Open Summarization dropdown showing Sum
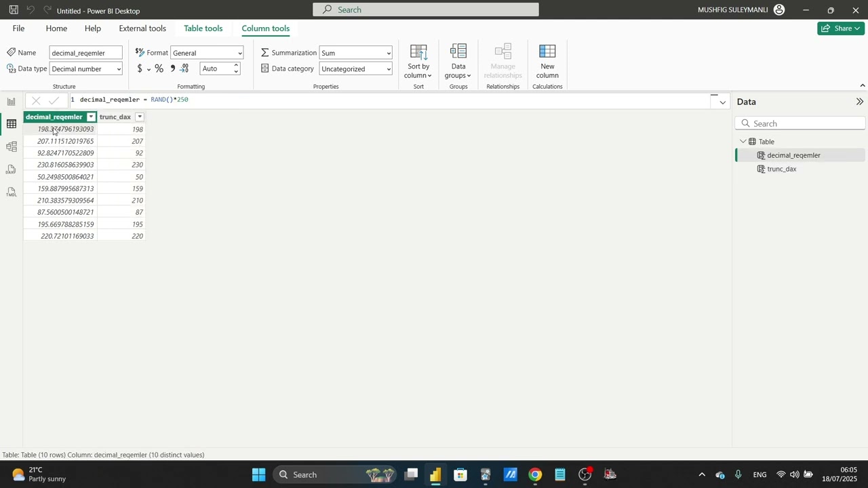Image resolution: width=868 pixels, height=488 pixels. (x=356, y=53)
